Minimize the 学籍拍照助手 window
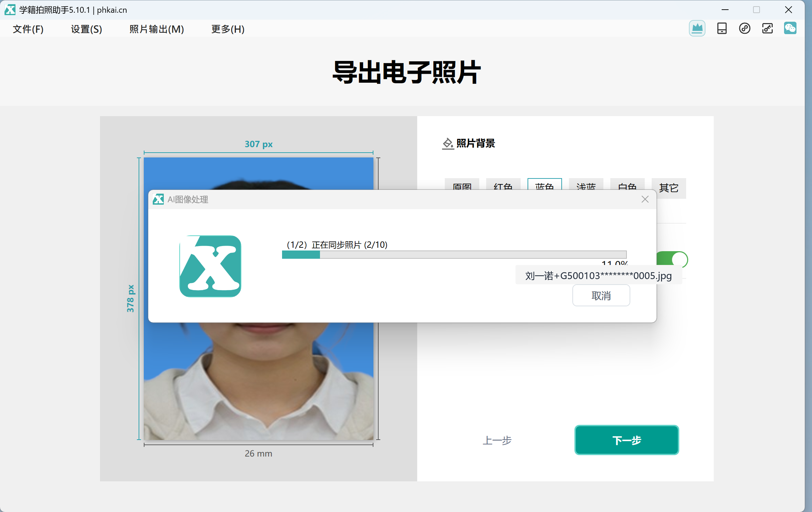The width and height of the screenshot is (812, 512). (725, 10)
